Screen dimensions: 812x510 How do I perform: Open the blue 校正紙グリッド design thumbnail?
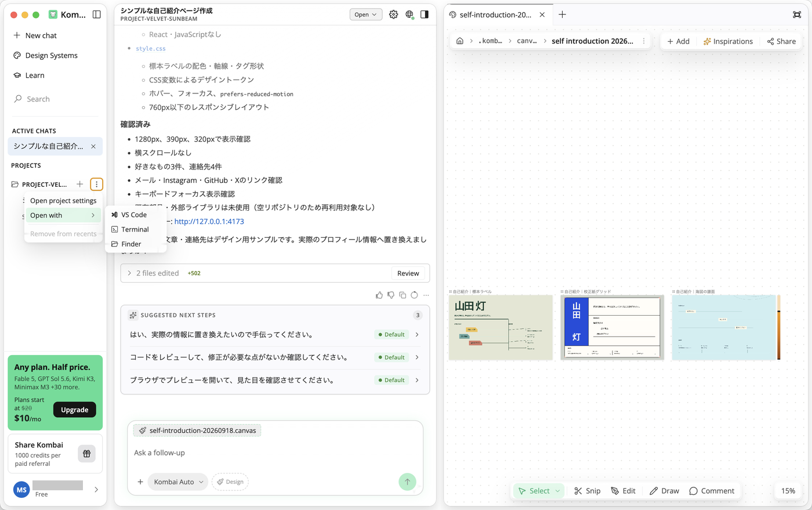[x=612, y=327]
